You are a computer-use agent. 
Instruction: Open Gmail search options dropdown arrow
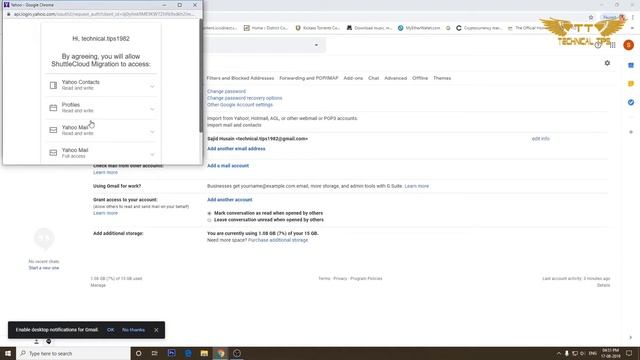[316, 45]
